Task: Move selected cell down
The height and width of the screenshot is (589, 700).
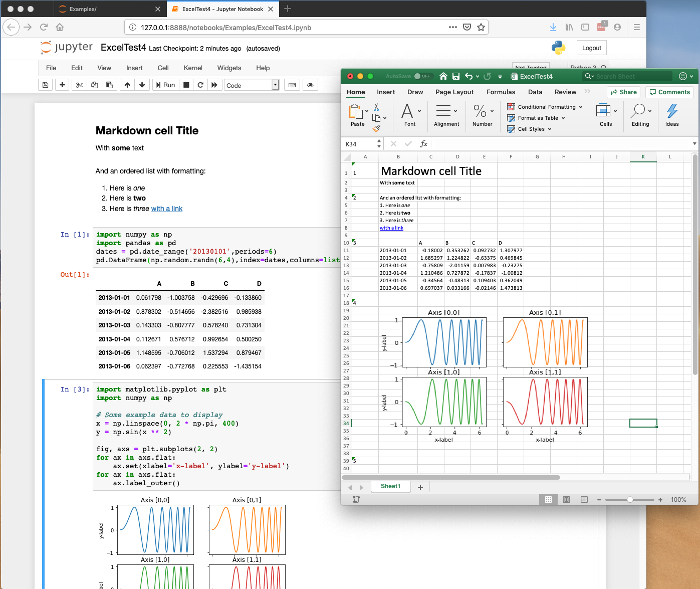Action: [142, 85]
